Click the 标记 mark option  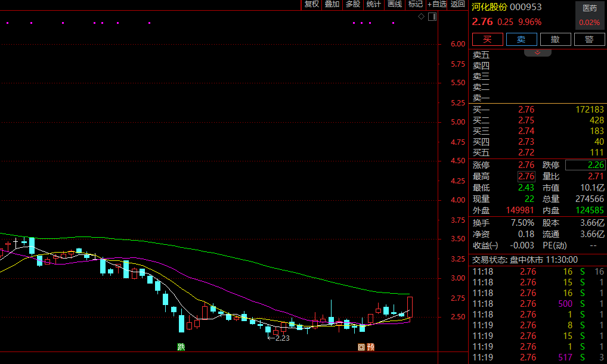pos(416,4)
